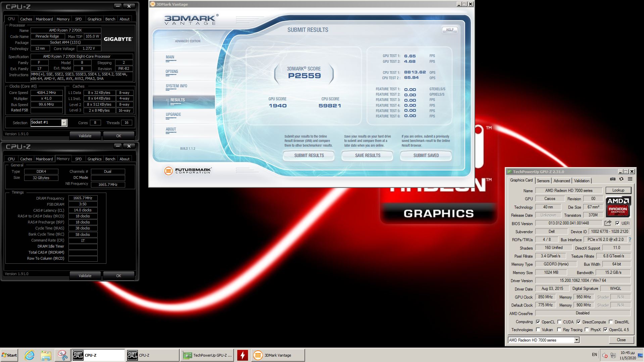Click the Start button
This screenshot has width=644, height=362.
(x=9, y=355)
